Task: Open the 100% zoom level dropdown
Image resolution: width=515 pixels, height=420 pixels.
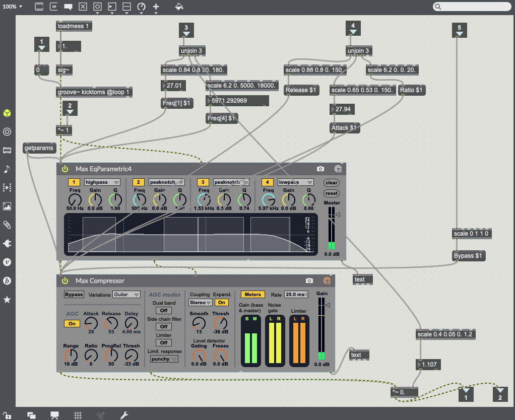Action: [13, 7]
